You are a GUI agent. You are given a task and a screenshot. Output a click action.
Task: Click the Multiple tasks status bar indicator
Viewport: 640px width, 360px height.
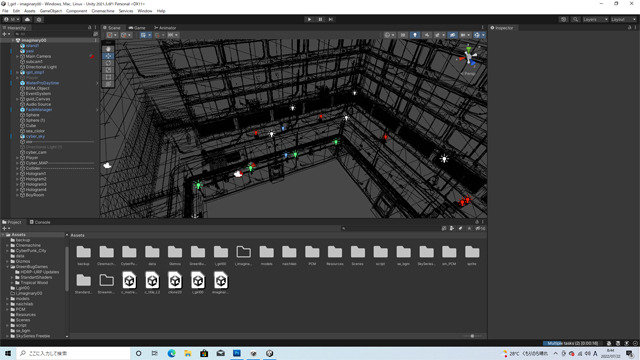[572, 343]
